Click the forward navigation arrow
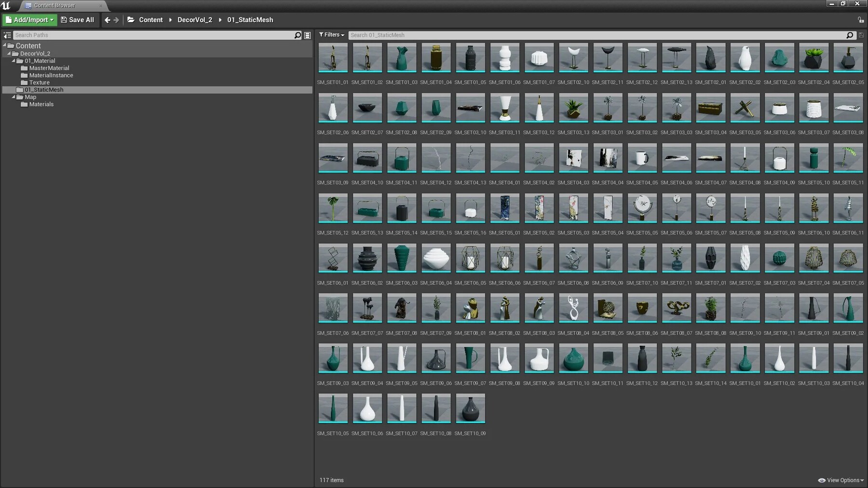Viewport: 868px width, 488px height. click(117, 20)
